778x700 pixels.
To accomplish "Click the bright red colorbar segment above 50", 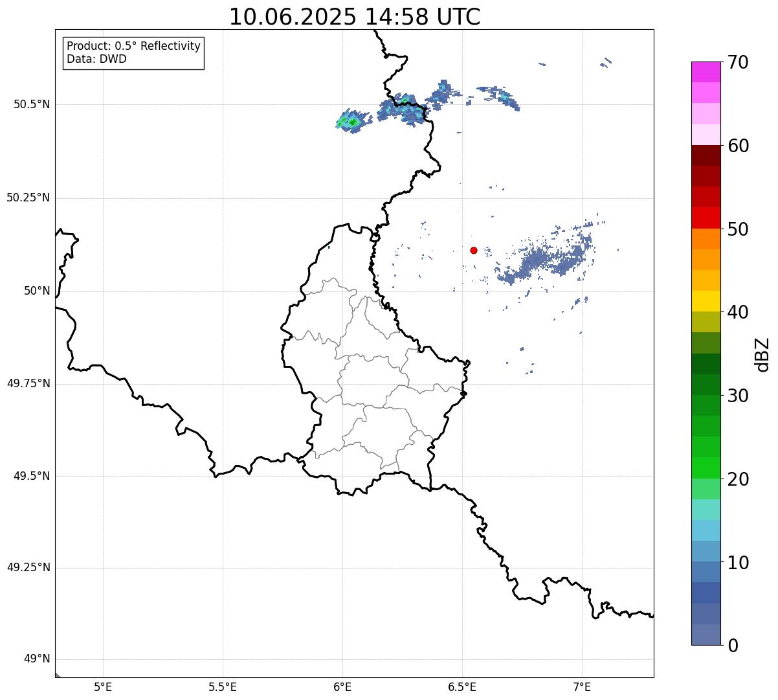I will pyautogui.click(x=706, y=218).
